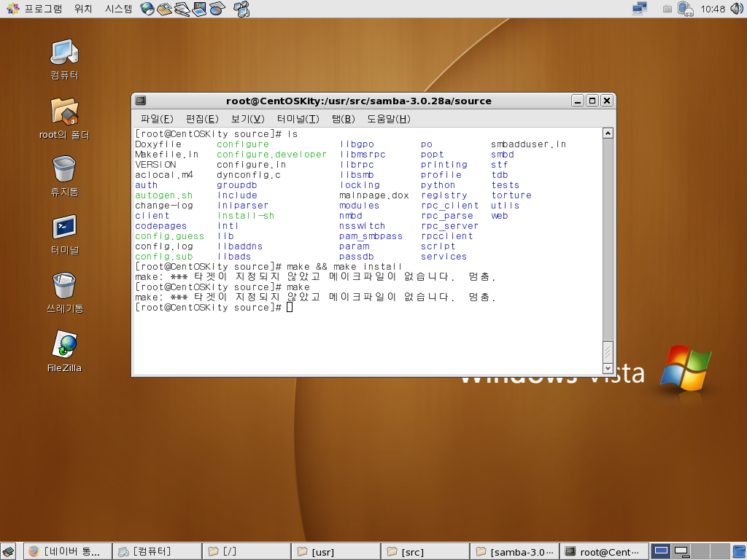Screen dimensions: 747x560
Task: Open the terminal 터미널(T) menu
Action: click(x=298, y=119)
